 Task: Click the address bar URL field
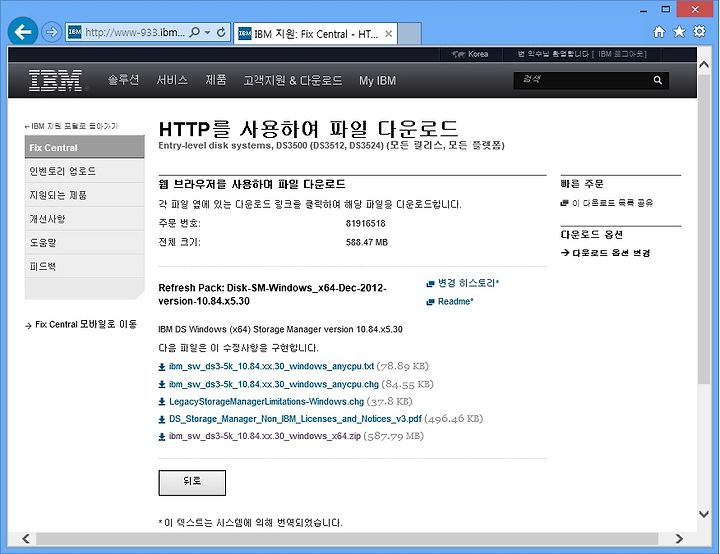click(x=135, y=32)
